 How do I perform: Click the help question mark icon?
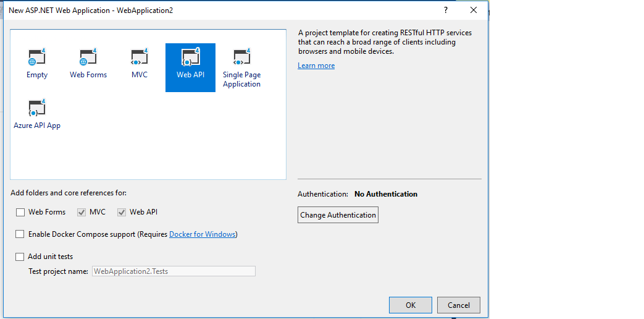[446, 11]
